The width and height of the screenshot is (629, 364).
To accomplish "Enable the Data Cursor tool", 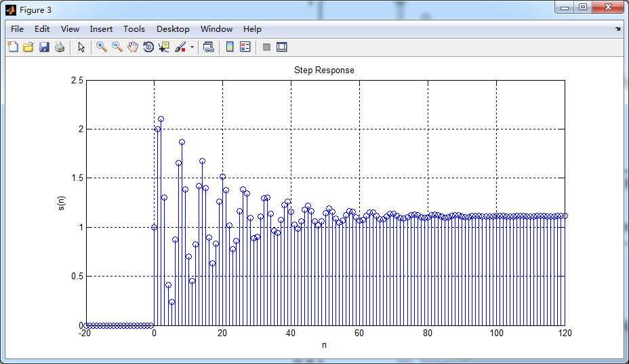I will (x=163, y=47).
